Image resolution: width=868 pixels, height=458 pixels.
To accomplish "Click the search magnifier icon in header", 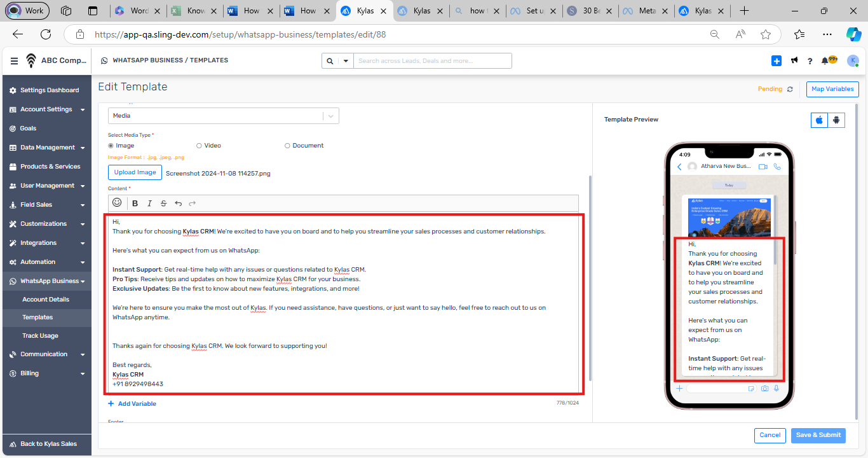I will coord(330,61).
